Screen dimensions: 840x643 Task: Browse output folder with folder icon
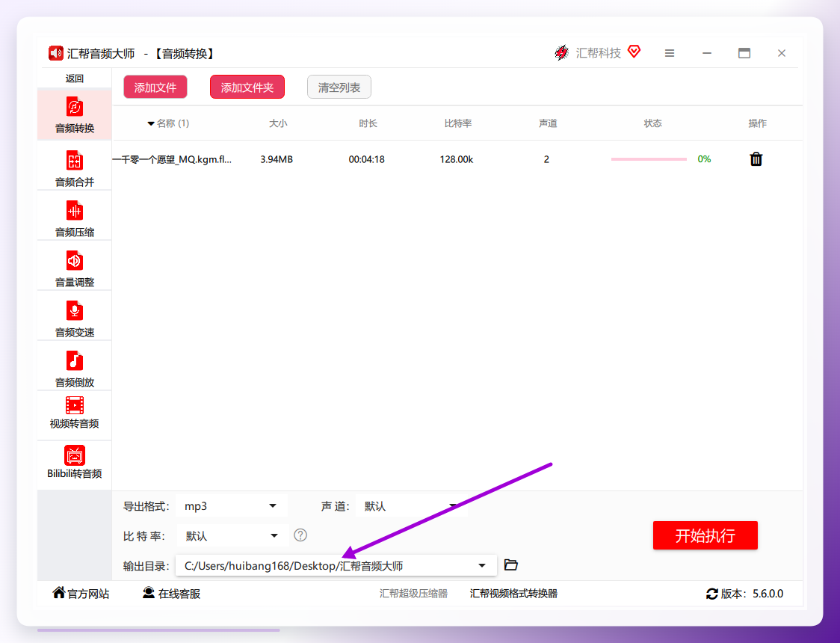[511, 564]
